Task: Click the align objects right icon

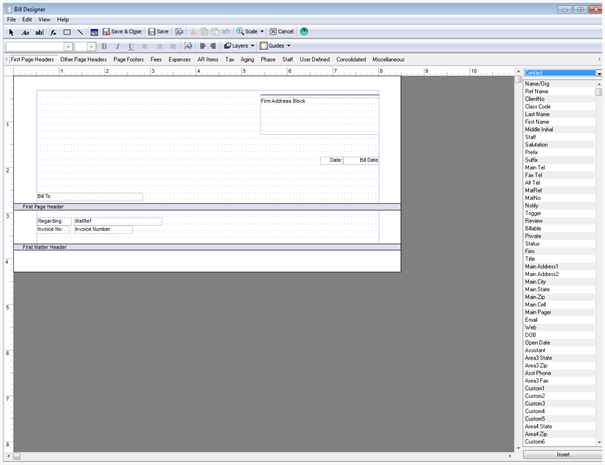Action: (x=213, y=46)
